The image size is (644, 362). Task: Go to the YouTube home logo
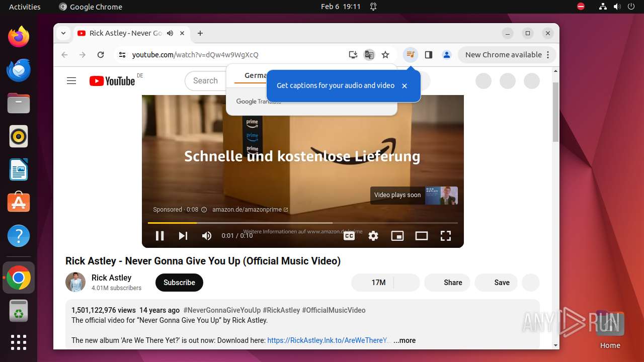tap(112, 81)
